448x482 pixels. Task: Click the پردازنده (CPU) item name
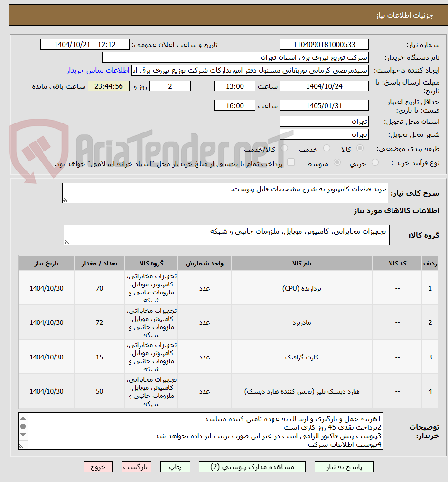pos(302,288)
